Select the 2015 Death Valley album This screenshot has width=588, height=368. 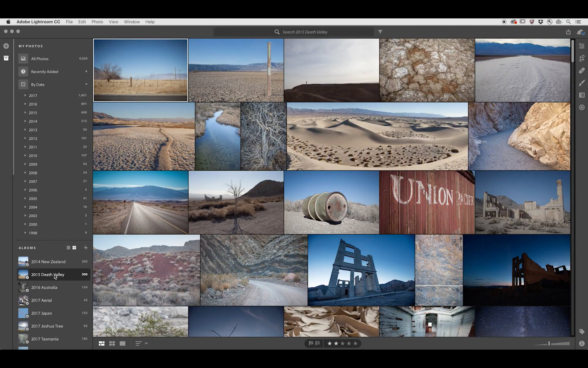(x=47, y=274)
